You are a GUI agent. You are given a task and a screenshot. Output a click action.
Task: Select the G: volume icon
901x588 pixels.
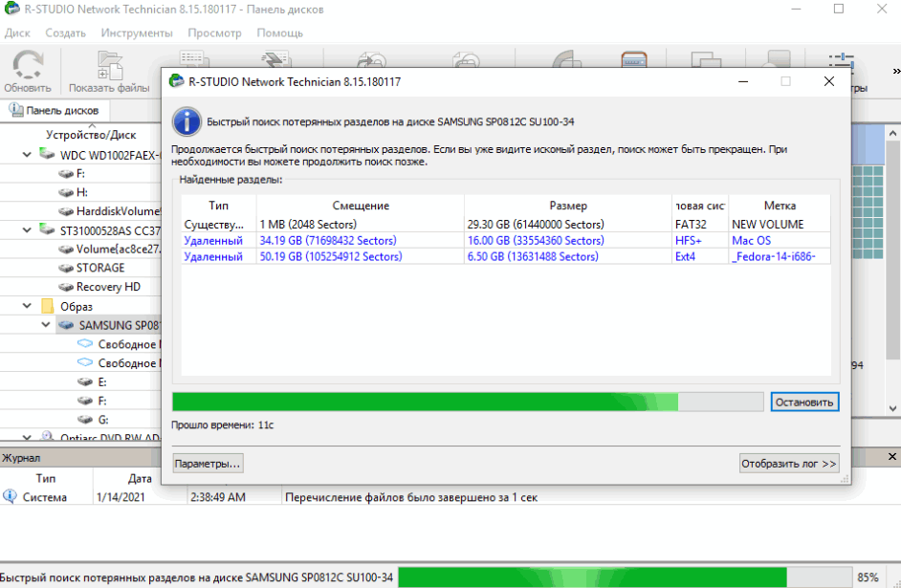[x=85, y=420]
